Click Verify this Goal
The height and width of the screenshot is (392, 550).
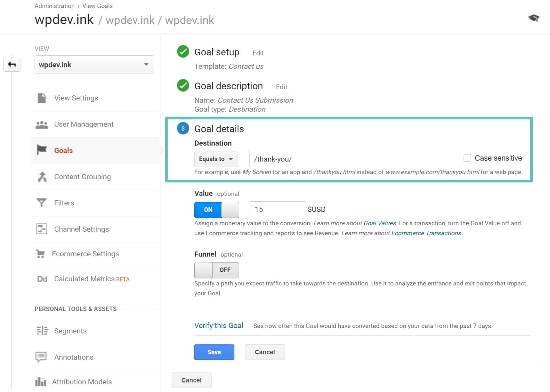219,325
